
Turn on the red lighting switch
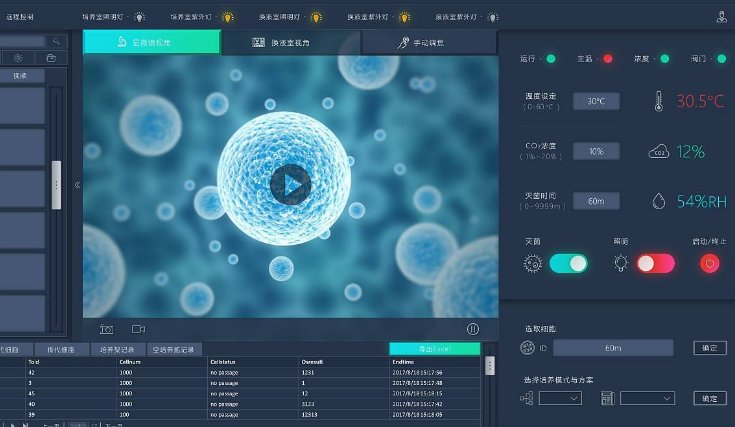[656, 263]
